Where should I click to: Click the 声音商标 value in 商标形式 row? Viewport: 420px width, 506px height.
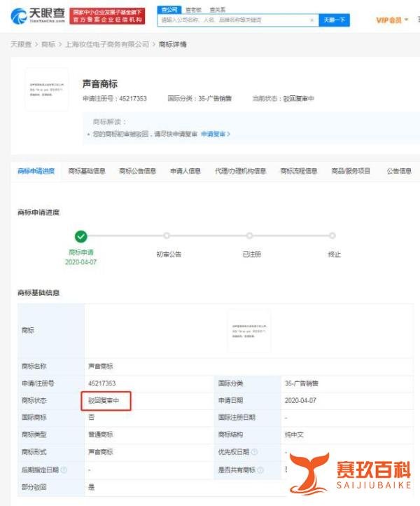(101, 452)
